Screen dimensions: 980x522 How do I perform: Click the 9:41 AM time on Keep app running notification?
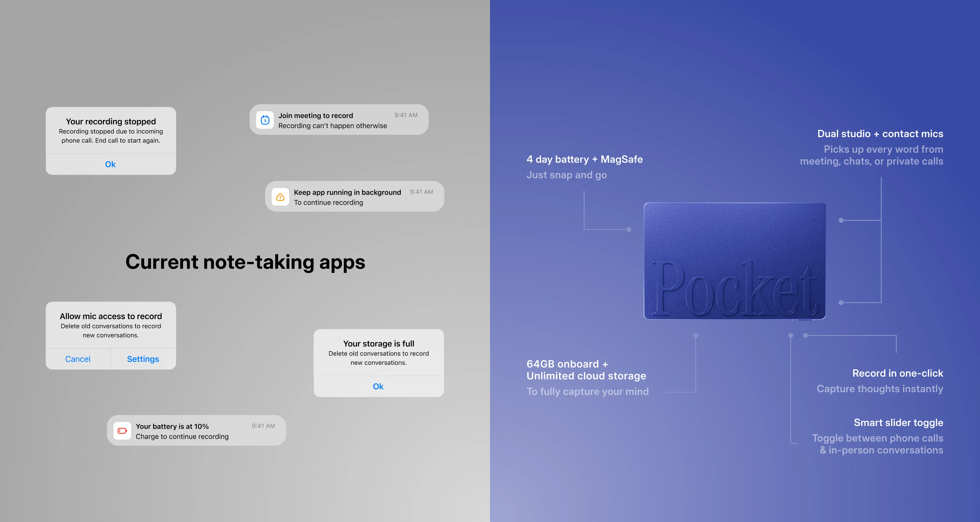[422, 192]
